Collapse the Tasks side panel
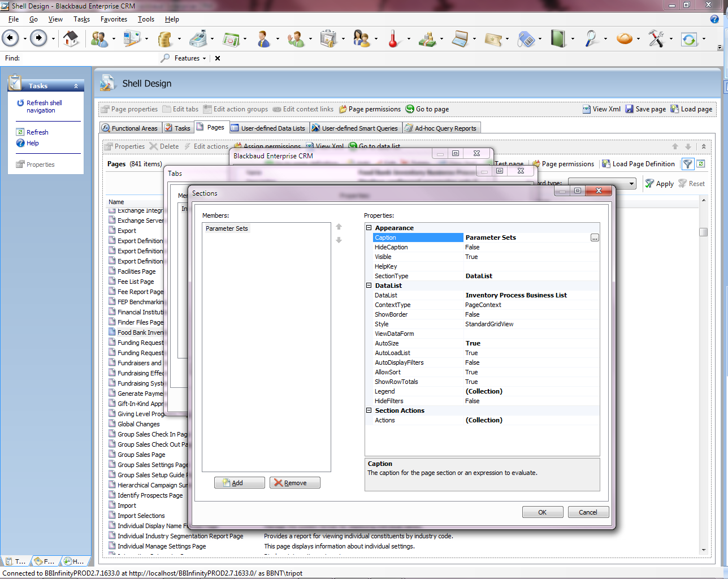The image size is (728, 579). (x=76, y=86)
